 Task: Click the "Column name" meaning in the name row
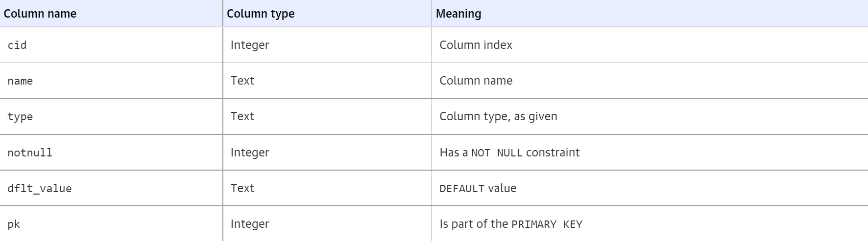coord(476,81)
